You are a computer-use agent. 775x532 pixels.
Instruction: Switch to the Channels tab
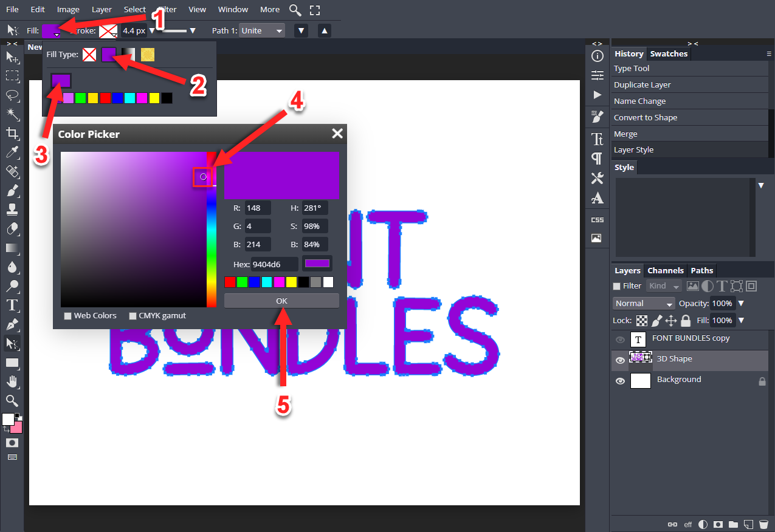point(666,271)
